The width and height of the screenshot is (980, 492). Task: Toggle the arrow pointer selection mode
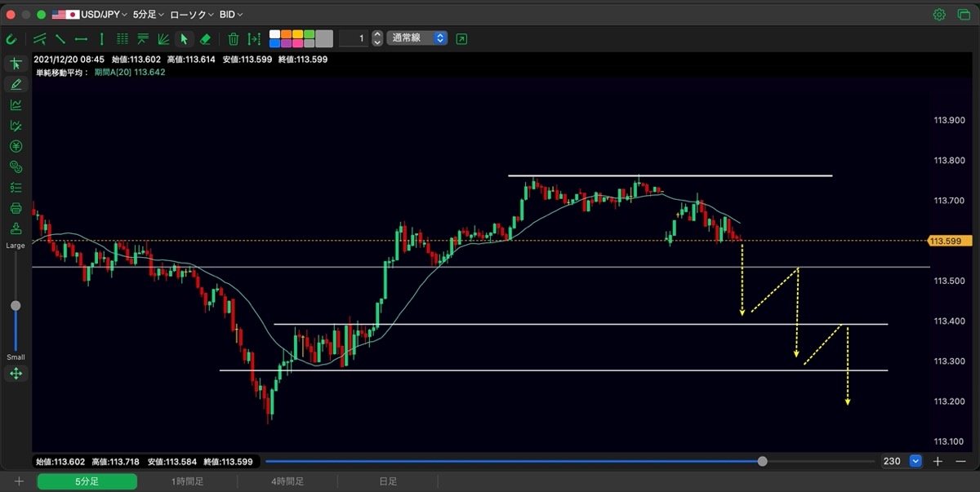point(185,38)
